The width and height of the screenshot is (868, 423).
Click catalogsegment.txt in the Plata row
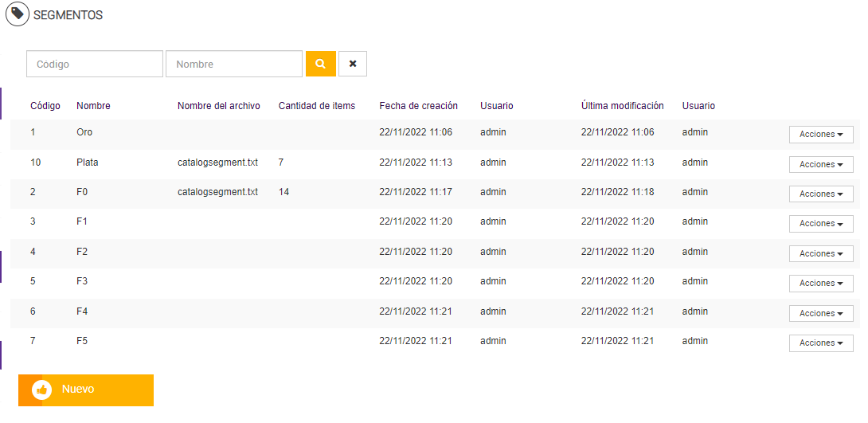click(217, 163)
